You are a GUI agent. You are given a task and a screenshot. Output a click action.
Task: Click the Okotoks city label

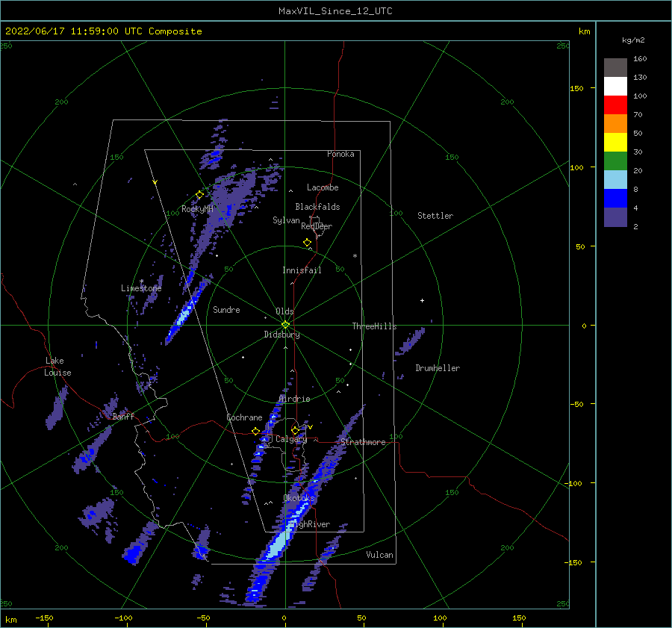coord(299,497)
